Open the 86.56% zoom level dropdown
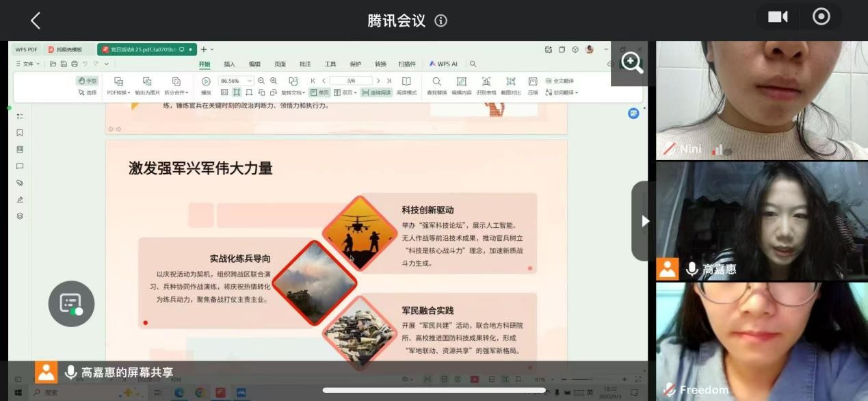Screen dimensions: 868x401 [x=236, y=81]
